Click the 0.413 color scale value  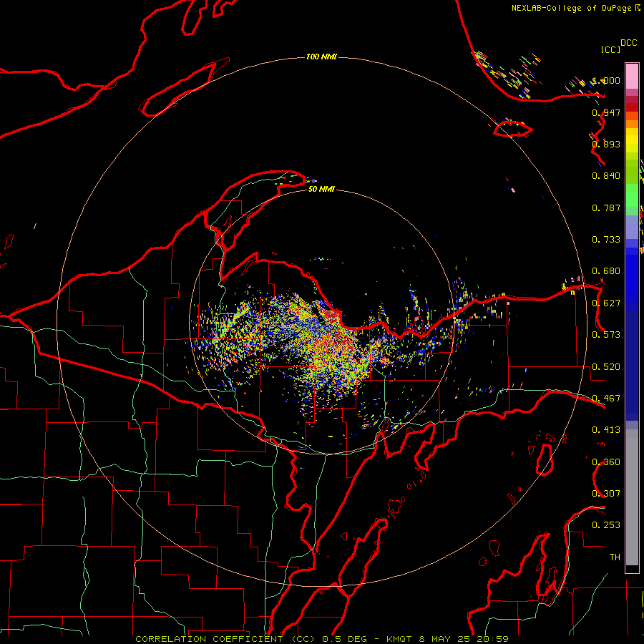(606, 430)
